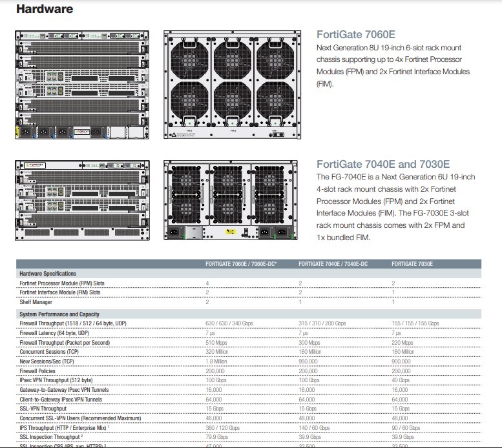
Task: Click "IPS Throughput (HTTP / Enterprise Mix)" label
Action: (65, 428)
